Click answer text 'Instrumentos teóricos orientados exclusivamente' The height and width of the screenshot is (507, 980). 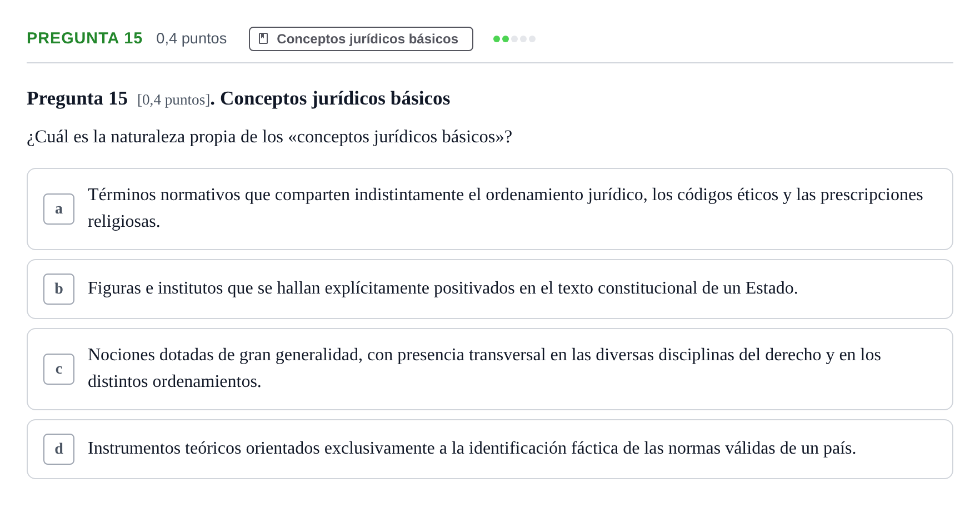click(261, 449)
